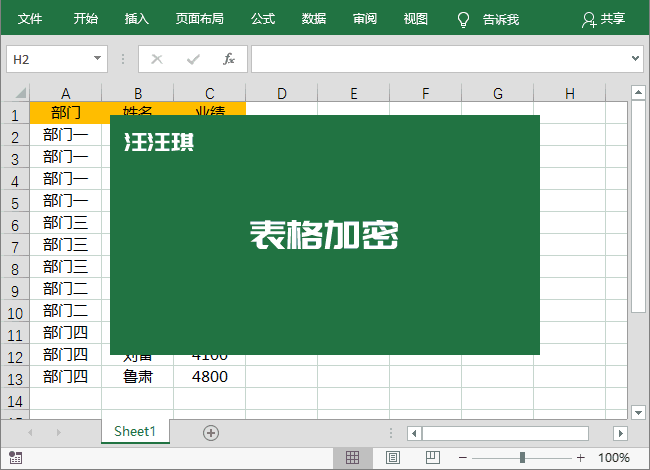Switch to the 审阅 tab

coord(365,19)
